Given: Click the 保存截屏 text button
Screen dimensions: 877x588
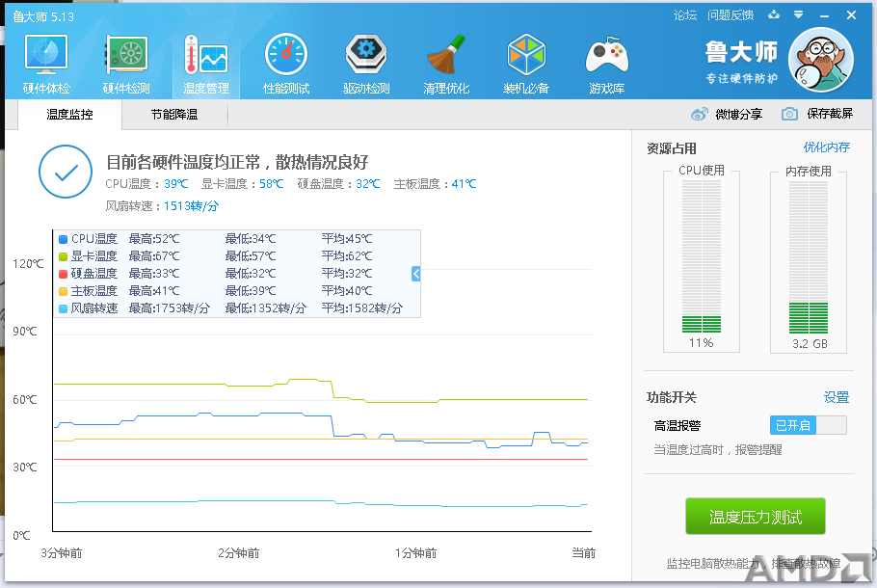Looking at the screenshot, I should 830,114.
